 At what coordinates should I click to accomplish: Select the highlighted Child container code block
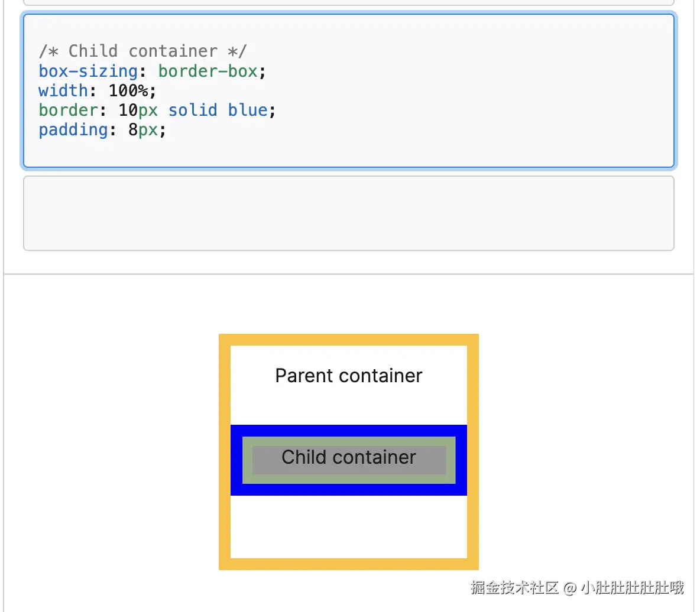[x=349, y=91]
